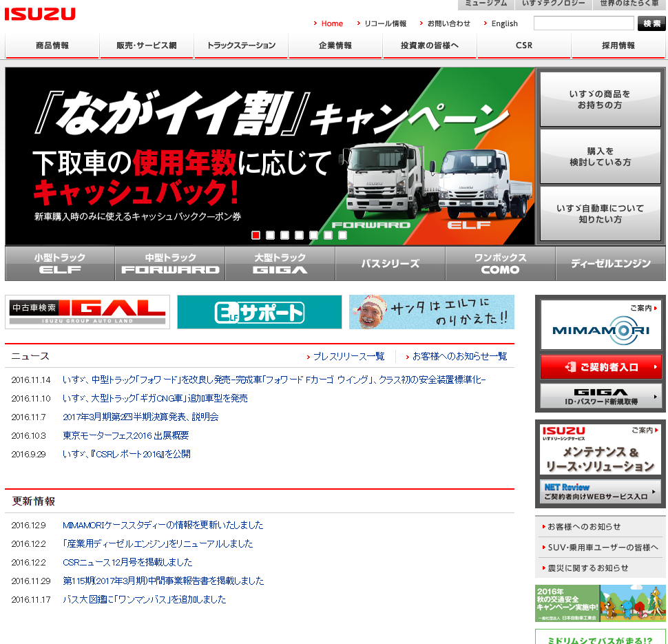Select the first red carousel indicator dot
Screen dimensions: 668x644
pyautogui.click(x=255, y=235)
